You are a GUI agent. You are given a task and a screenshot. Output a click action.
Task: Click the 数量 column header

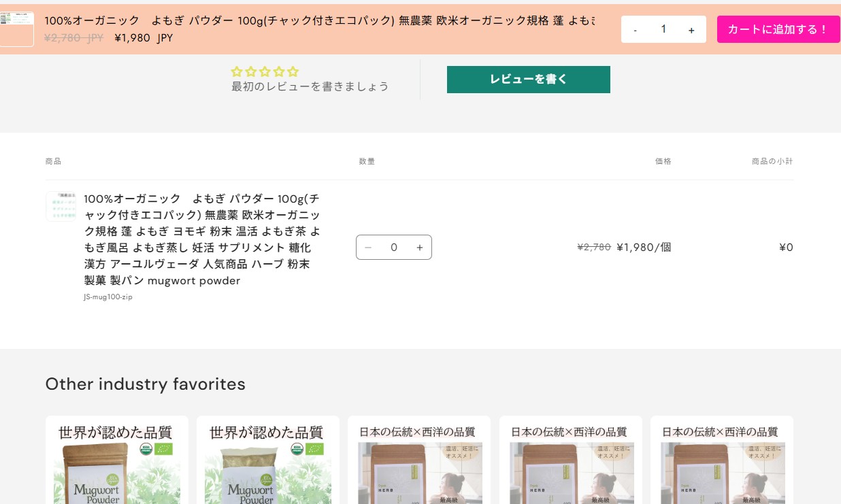(x=367, y=161)
